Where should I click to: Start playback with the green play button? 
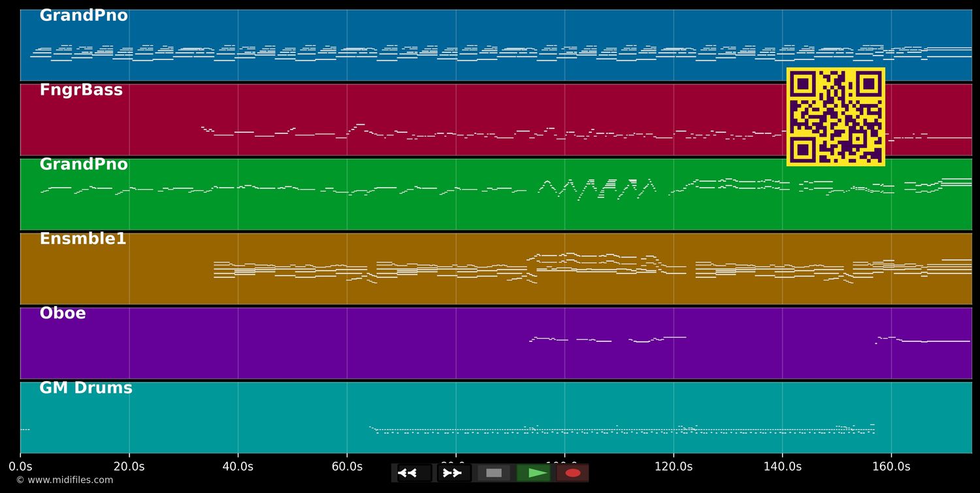(534, 473)
